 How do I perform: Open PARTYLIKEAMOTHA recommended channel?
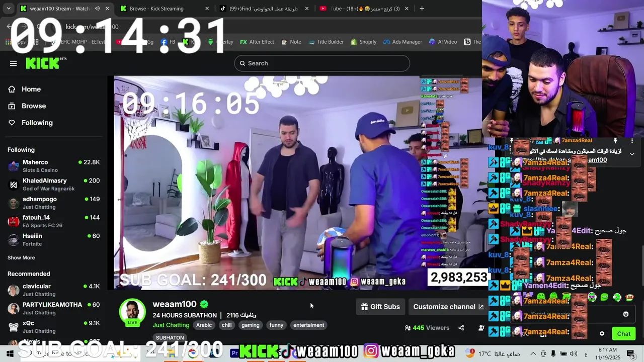(x=53, y=308)
